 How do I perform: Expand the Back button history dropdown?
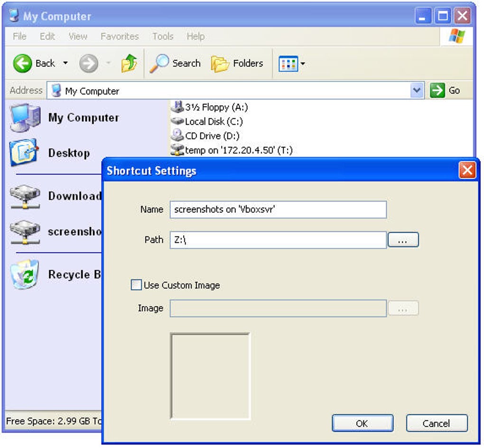[65, 63]
